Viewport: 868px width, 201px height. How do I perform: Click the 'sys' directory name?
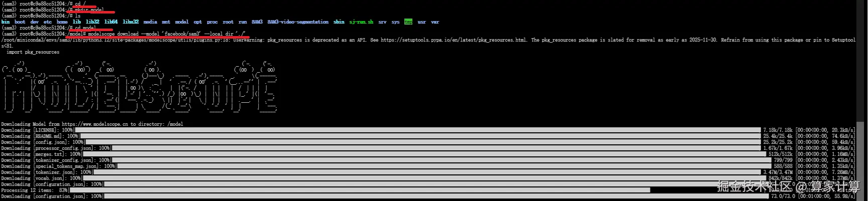[396, 22]
